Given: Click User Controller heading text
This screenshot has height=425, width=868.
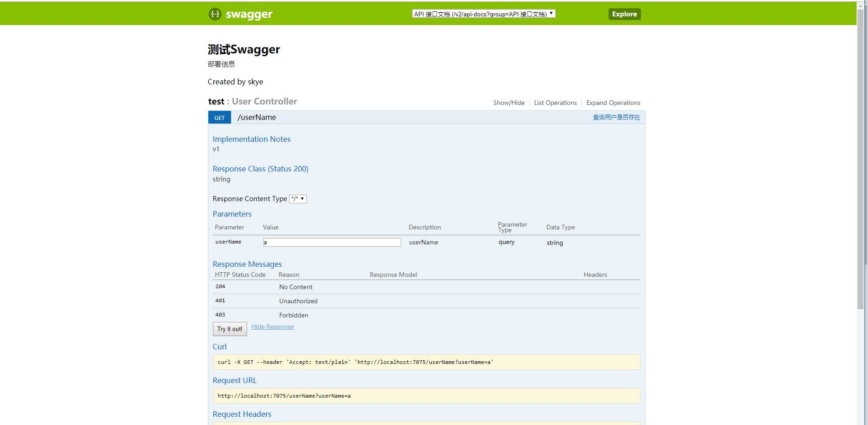Looking at the screenshot, I should tap(264, 101).
